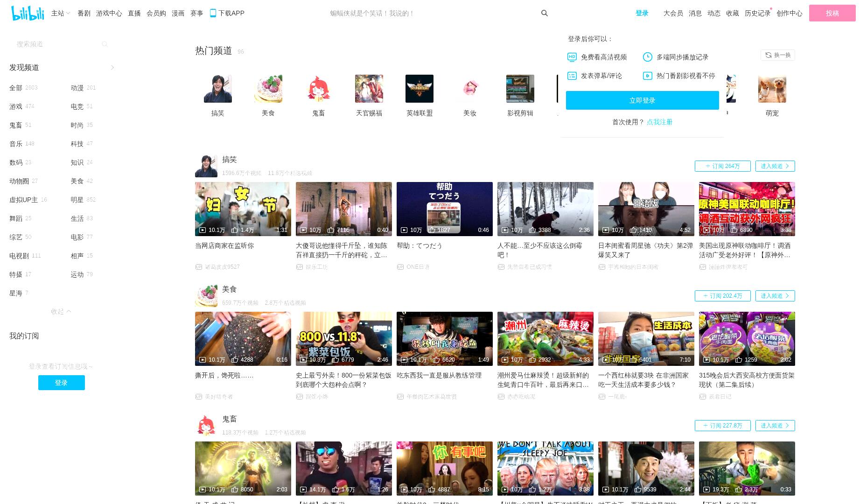Viewport: 867px width, 504px height.
Task: Open the 赛事 nav item
Action: pos(197,13)
